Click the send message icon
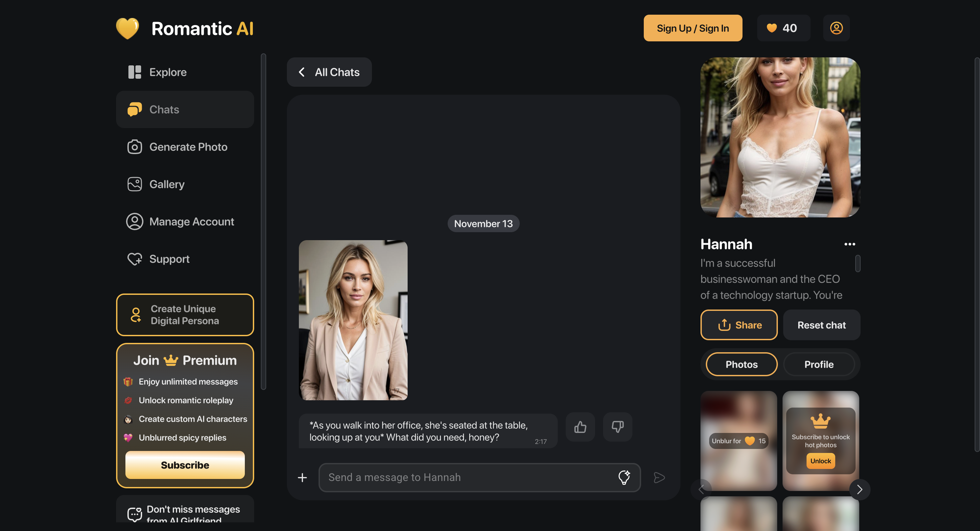Image resolution: width=980 pixels, height=531 pixels. click(x=659, y=477)
